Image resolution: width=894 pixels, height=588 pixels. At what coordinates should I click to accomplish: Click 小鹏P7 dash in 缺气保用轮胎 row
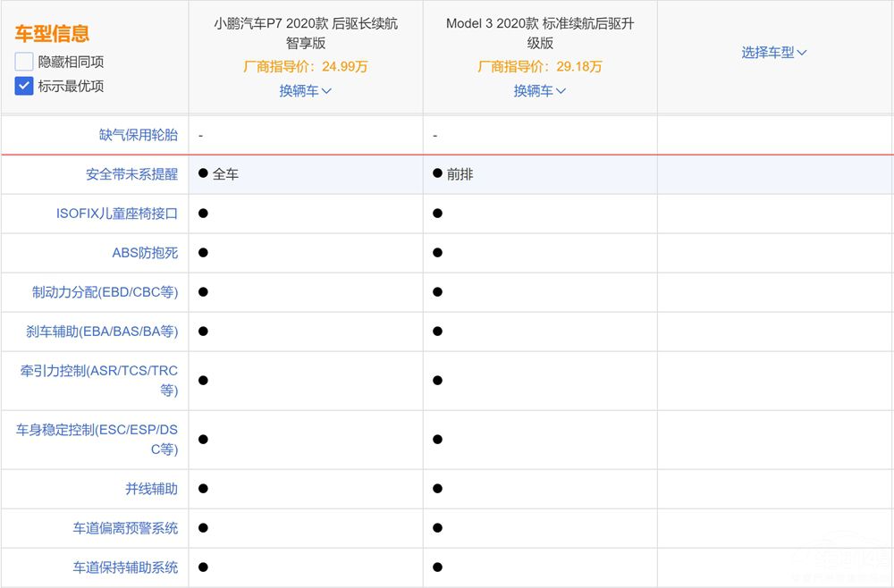tap(200, 136)
